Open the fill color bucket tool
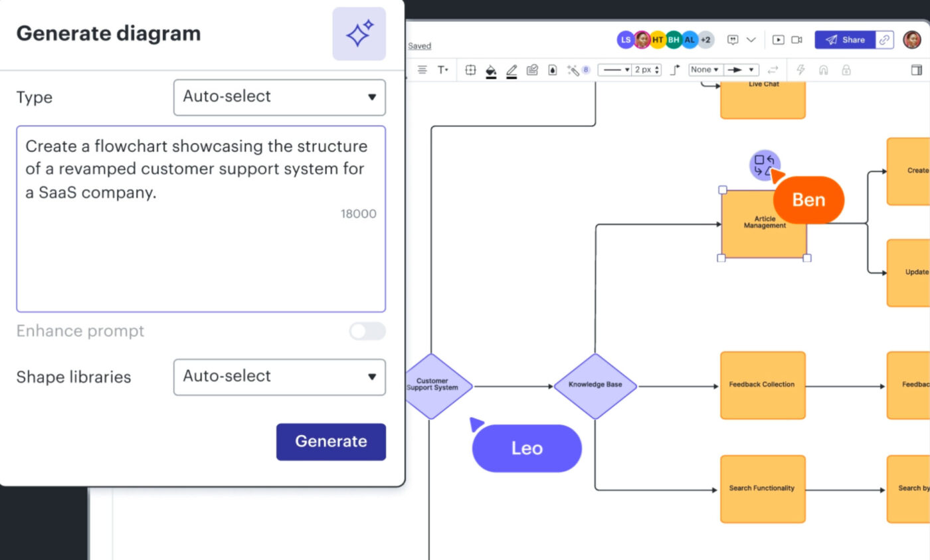The height and width of the screenshot is (560, 930). click(491, 70)
